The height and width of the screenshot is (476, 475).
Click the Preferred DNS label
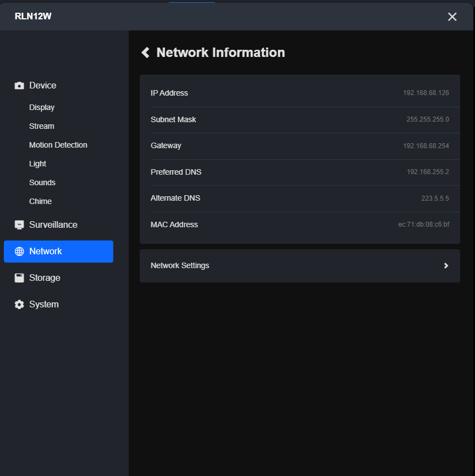pyautogui.click(x=176, y=172)
